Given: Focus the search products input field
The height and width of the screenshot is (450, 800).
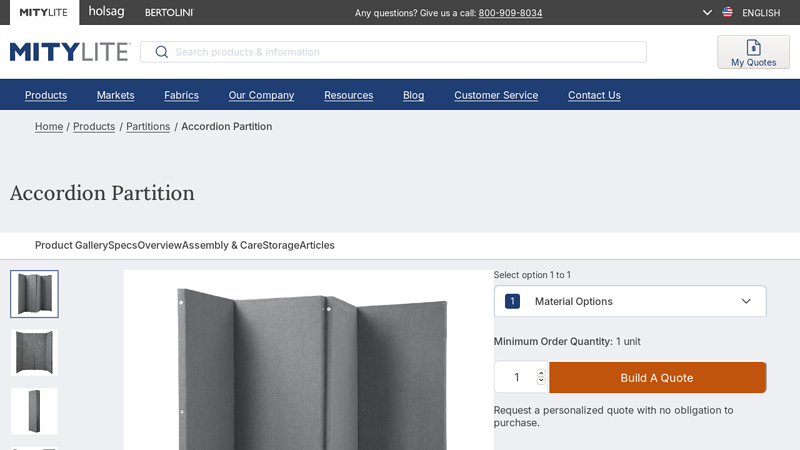Looking at the screenshot, I should pyautogui.click(x=393, y=52).
